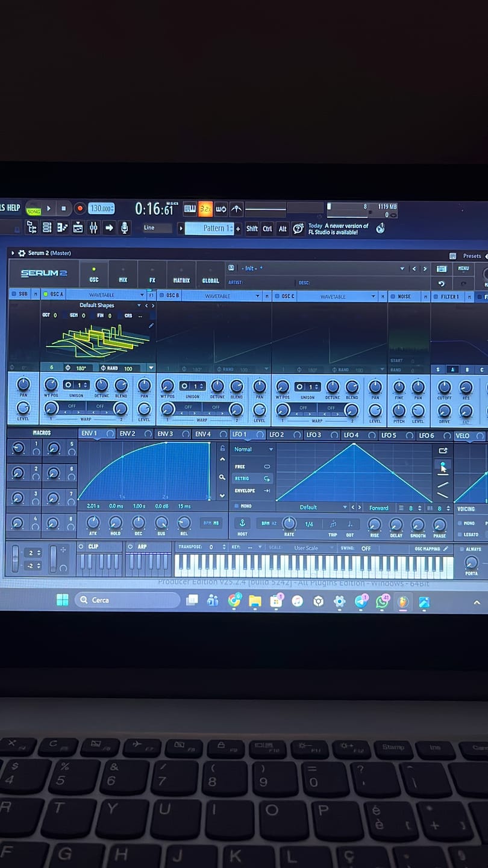Click the FL Studio stop button

click(x=64, y=209)
